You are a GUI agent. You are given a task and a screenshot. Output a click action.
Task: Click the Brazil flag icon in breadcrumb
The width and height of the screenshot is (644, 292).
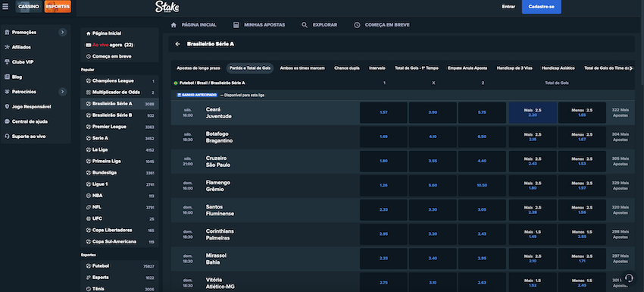(176, 83)
